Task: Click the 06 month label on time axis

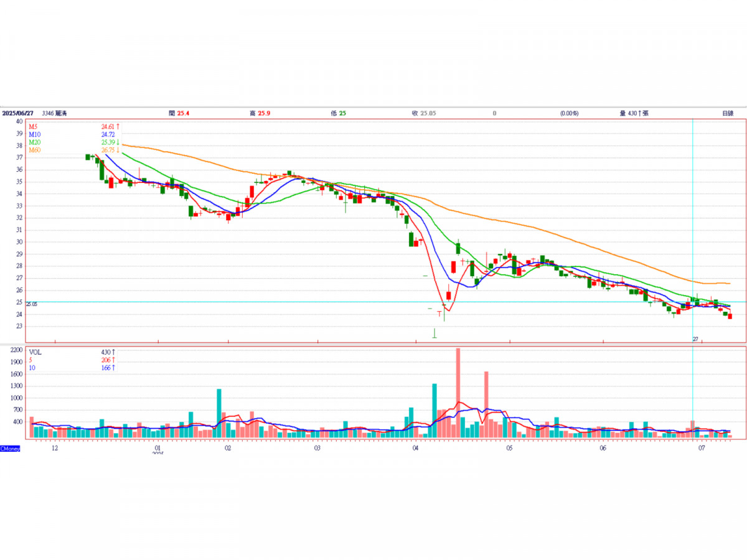Action: pyautogui.click(x=603, y=448)
